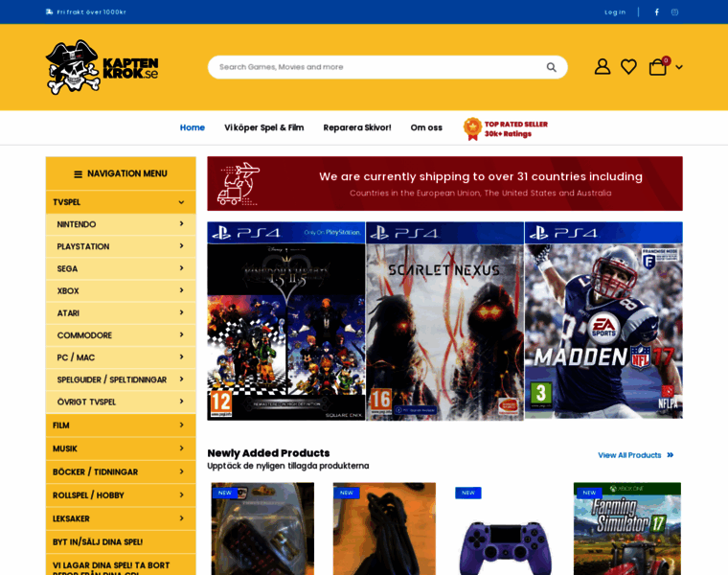Click the shipping plane and truck illustration
Image resolution: width=728 pixels, height=575 pixels.
click(239, 184)
